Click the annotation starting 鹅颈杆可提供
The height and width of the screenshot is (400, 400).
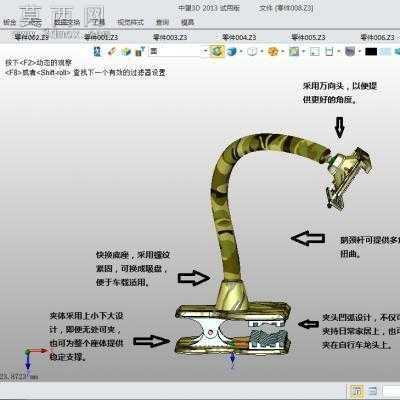[x=370, y=247]
